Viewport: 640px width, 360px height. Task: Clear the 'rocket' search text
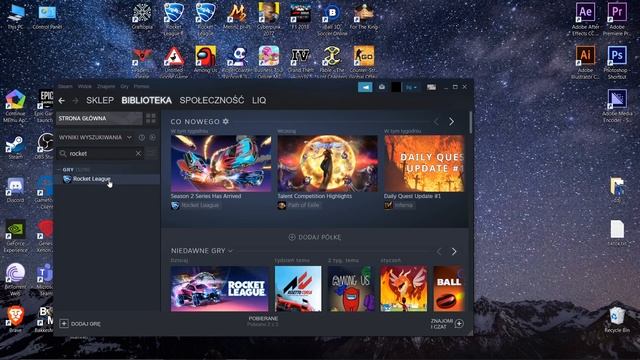click(x=138, y=153)
